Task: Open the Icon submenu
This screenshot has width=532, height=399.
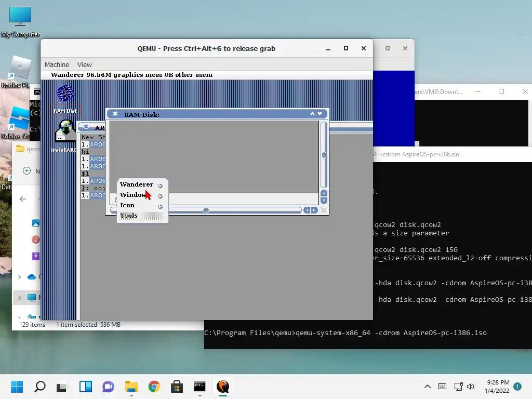Action: click(127, 205)
